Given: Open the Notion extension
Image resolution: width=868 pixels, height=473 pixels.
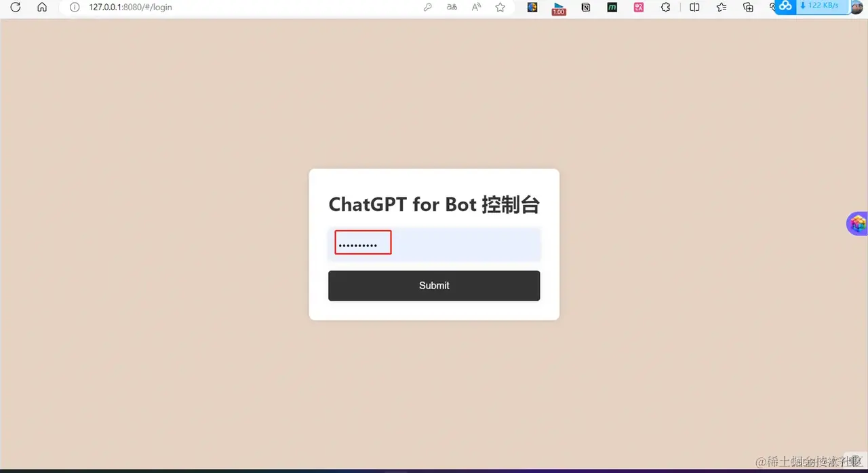Looking at the screenshot, I should click(x=585, y=7).
